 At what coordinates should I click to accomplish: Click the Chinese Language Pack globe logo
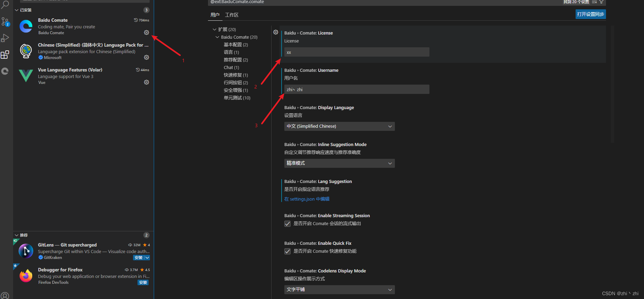26,51
